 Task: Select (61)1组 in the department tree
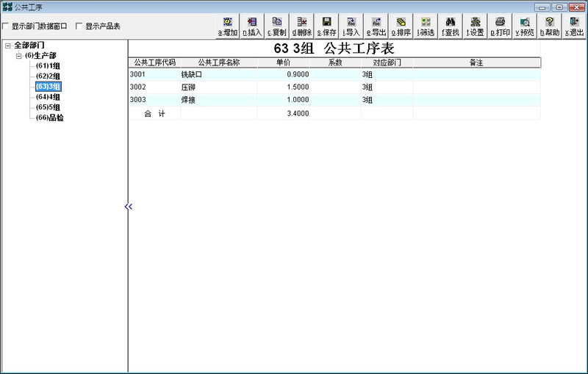click(48, 66)
